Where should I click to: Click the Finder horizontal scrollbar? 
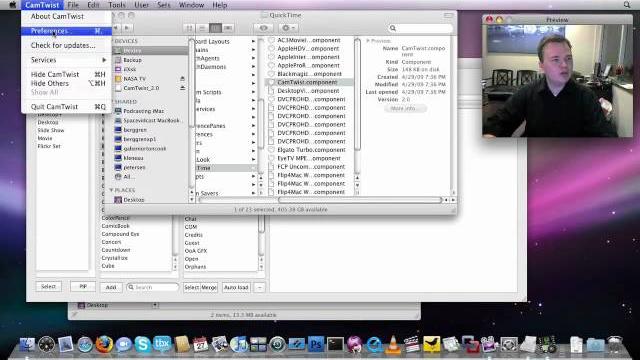[x=360, y=200]
